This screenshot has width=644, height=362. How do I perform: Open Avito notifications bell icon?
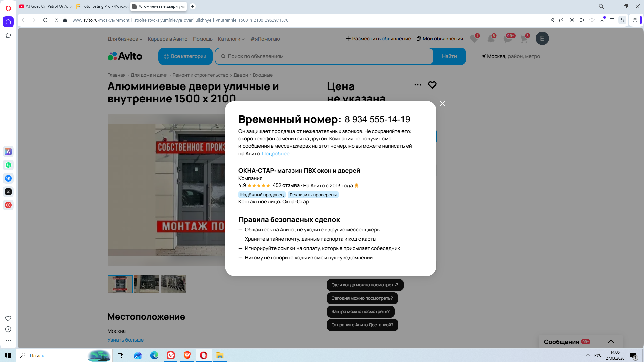coord(491,39)
